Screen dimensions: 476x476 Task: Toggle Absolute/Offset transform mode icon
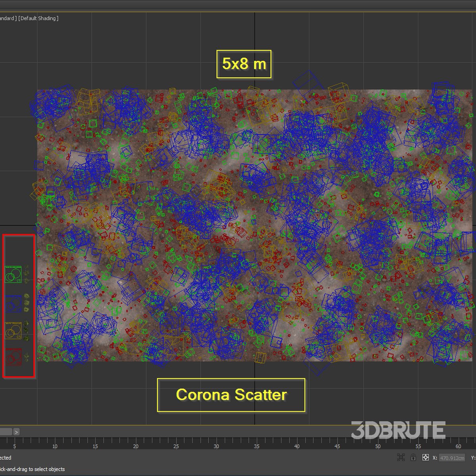coord(426,457)
